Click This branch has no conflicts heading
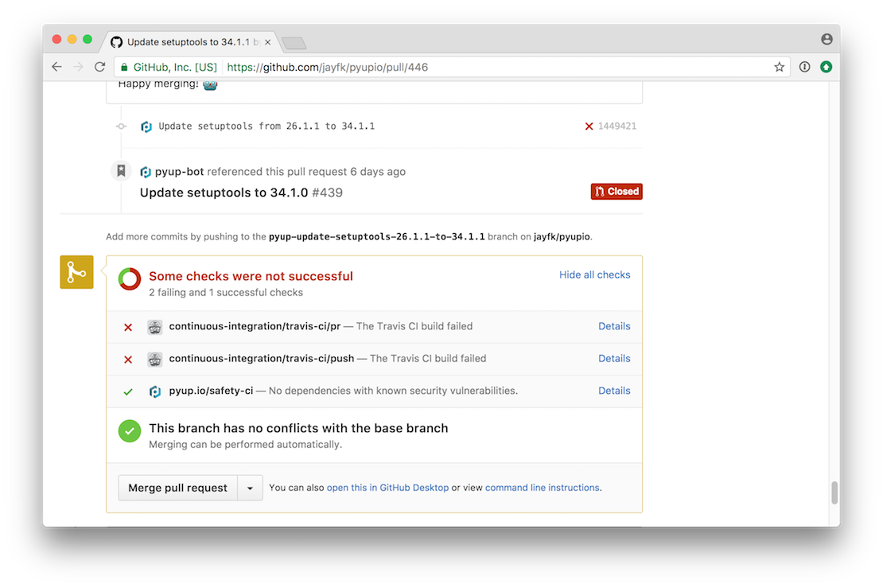 298,428
